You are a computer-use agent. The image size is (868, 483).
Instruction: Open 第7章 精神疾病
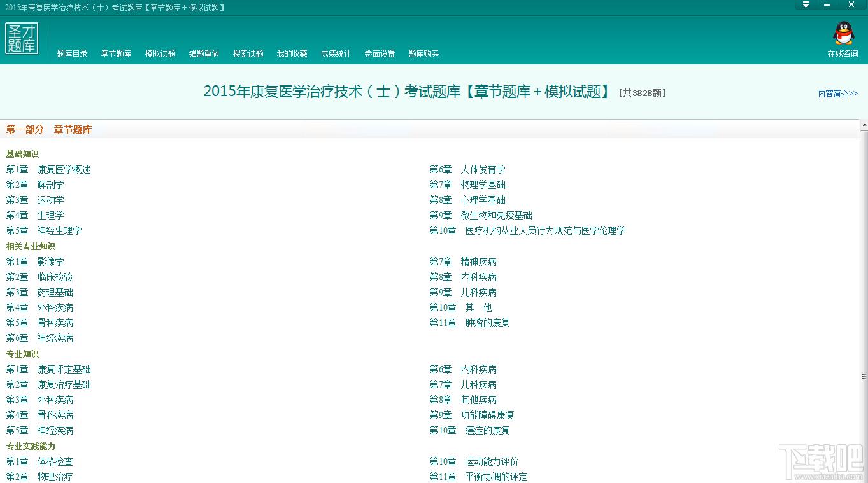point(463,262)
